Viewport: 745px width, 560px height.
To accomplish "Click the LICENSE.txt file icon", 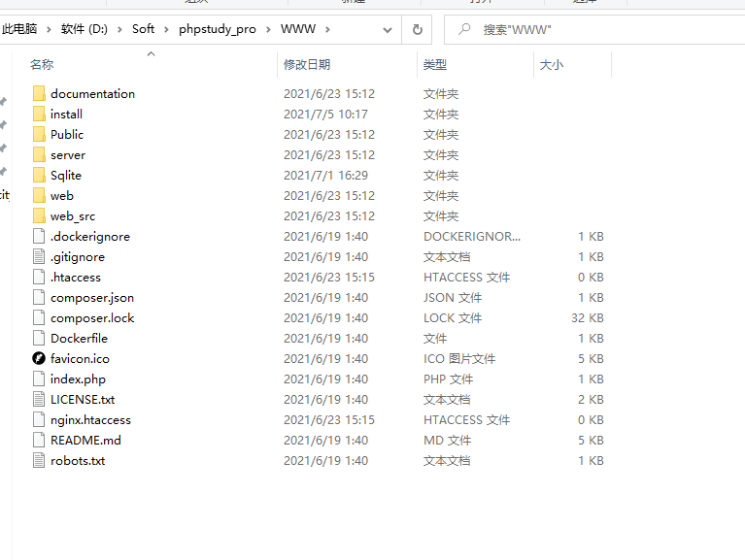I will tap(39, 400).
